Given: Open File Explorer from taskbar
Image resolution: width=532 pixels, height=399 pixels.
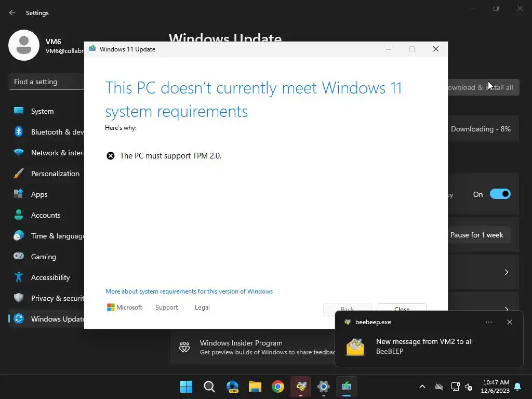Looking at the screenshot, I should click(x=255, y=387).
